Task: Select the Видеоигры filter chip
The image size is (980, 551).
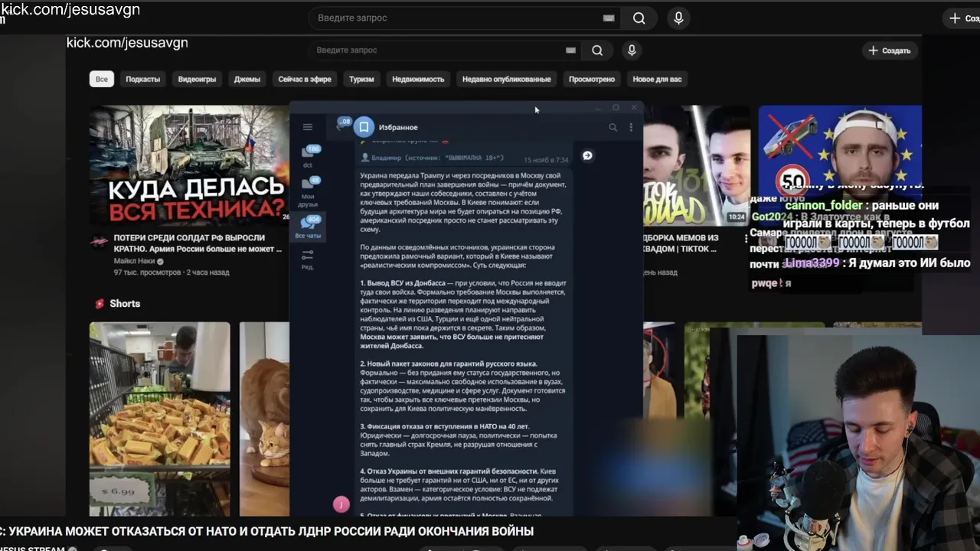Action: [197, 79]
